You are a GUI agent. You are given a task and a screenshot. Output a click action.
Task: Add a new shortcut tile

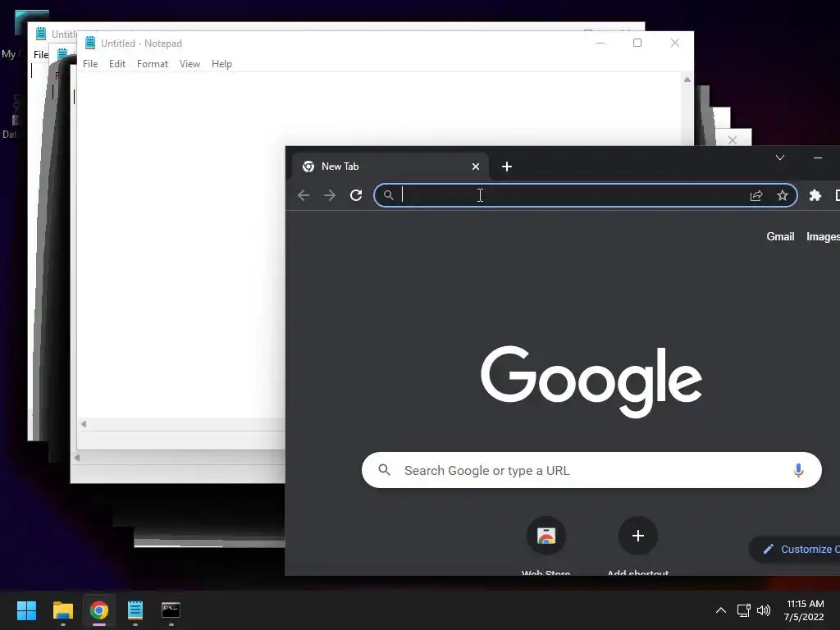point(637,546)
